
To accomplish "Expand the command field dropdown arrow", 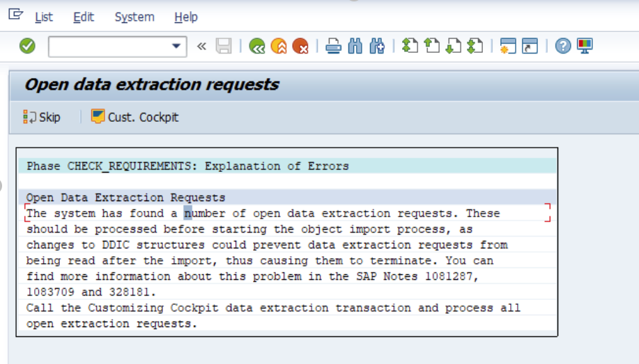I will pyautogui.click(x=176, y=47).
